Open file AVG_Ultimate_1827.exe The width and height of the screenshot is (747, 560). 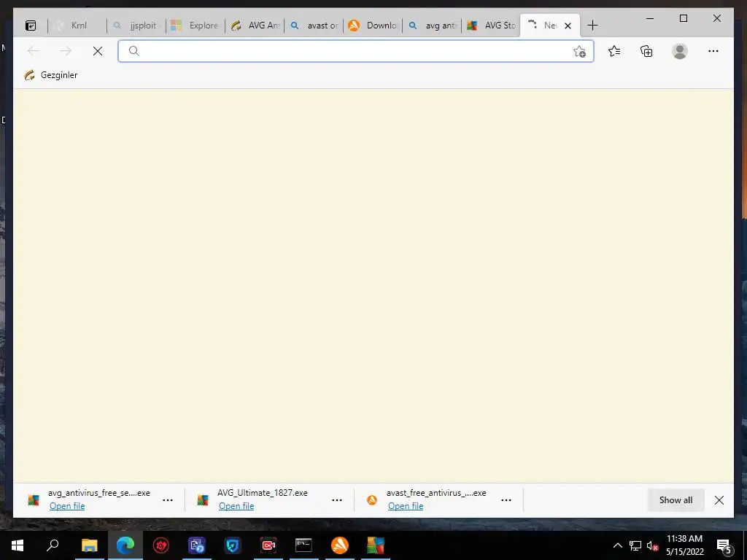point(236,506)
